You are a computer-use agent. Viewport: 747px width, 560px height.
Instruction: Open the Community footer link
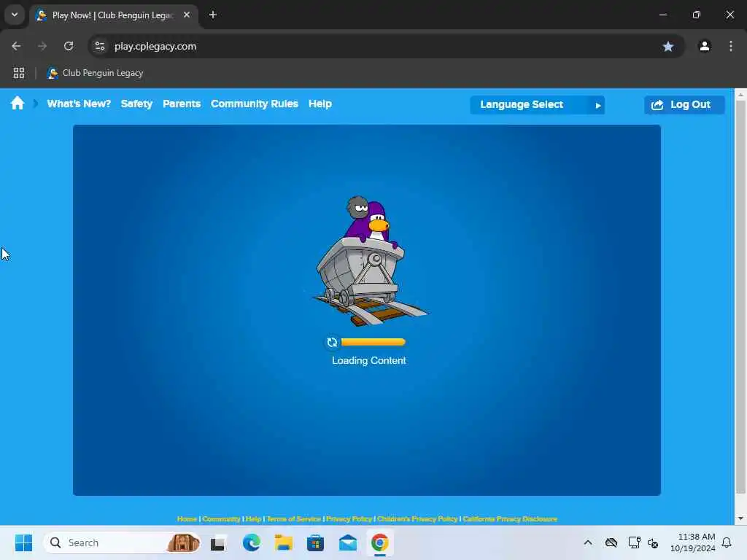point(221,518)
